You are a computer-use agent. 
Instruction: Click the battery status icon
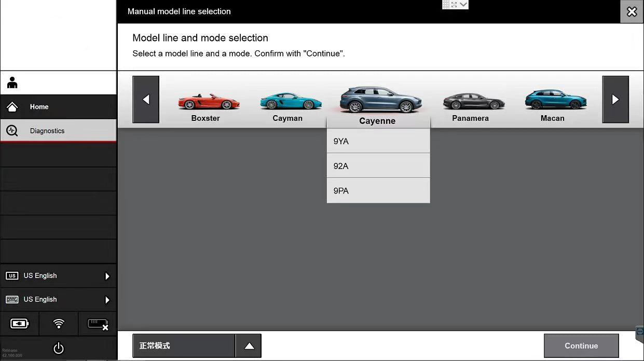pos(20,324)
